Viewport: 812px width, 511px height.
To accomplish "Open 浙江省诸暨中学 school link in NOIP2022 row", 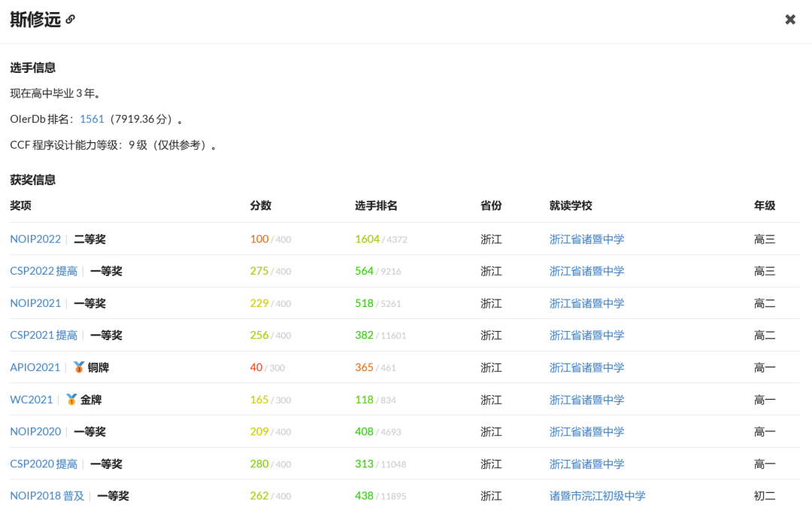I will click(586, 239).
